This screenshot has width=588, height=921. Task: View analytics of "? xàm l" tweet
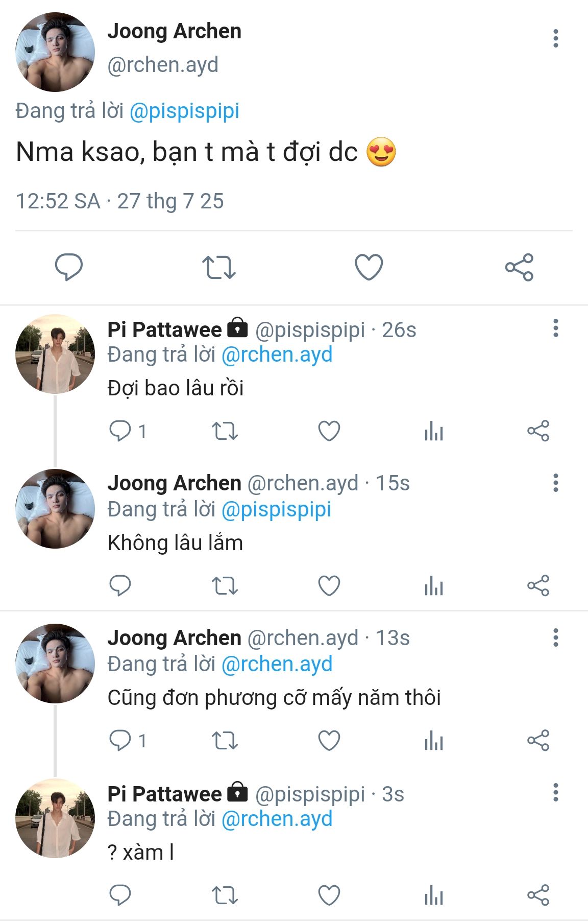point(433,895)
